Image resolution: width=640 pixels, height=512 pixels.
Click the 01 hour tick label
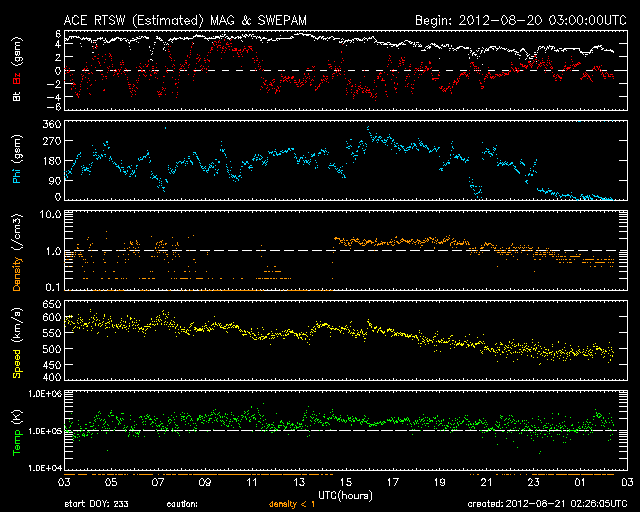580,483
